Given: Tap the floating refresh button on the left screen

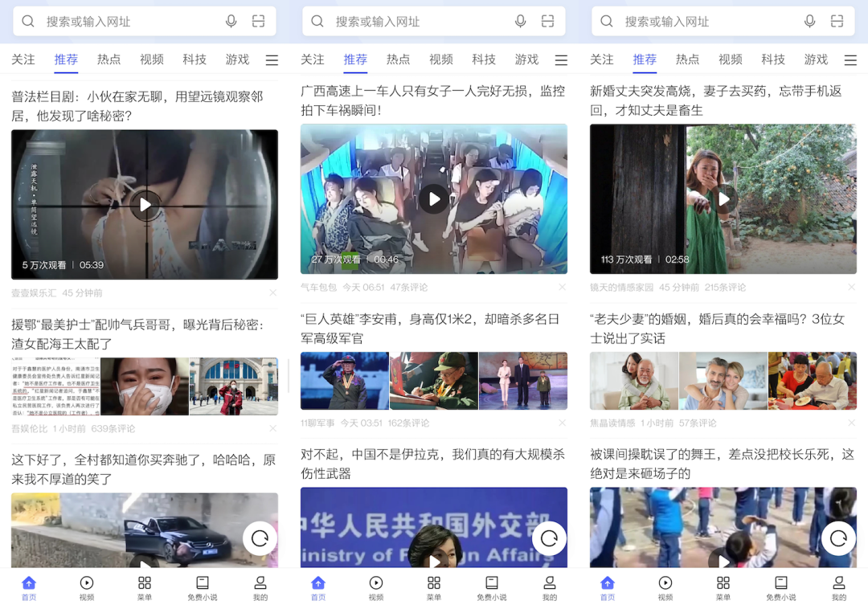Looking at the screenshot, I should [x=260, y=538].
